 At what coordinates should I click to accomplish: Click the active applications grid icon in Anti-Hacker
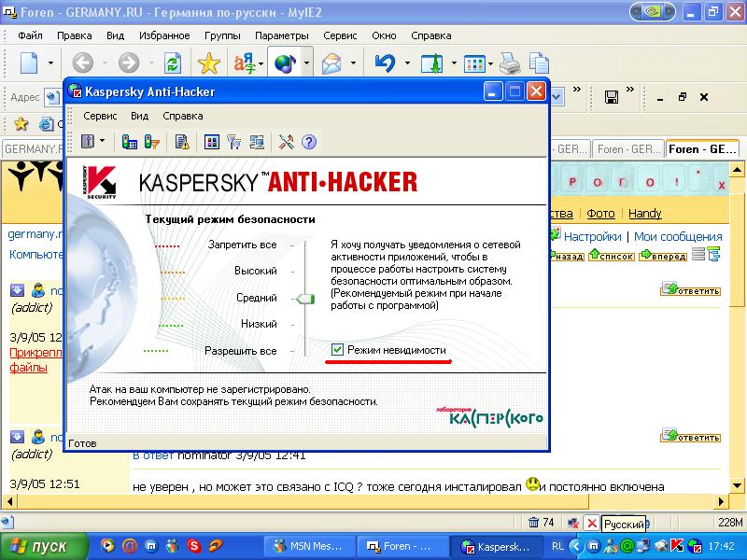point(212,142)
